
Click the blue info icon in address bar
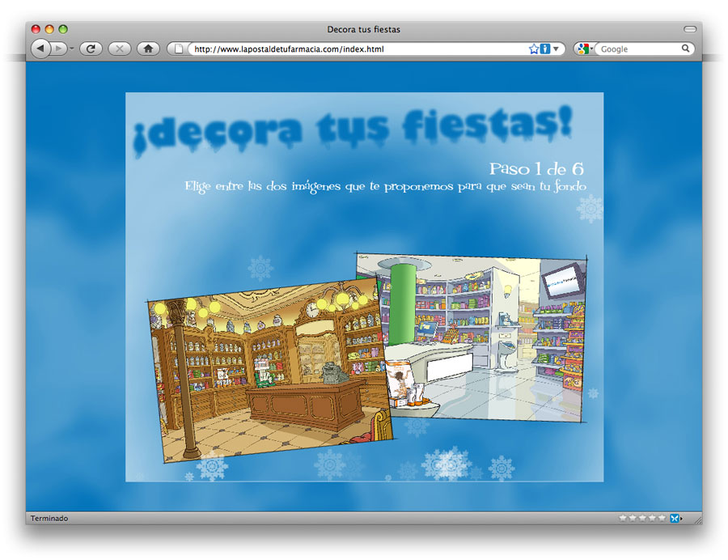(545, 49)
